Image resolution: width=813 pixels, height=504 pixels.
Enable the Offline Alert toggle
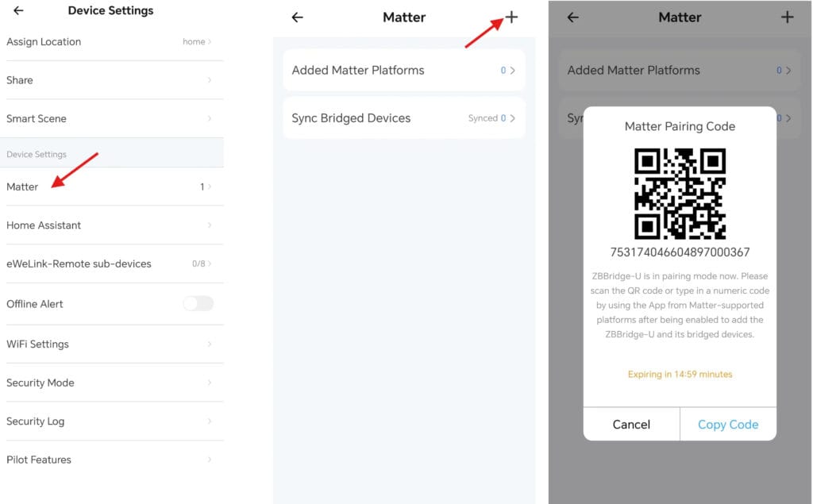(198, 303)
